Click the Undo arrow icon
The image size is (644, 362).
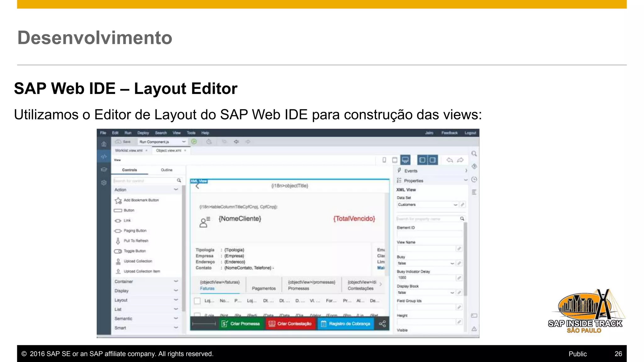450,160
